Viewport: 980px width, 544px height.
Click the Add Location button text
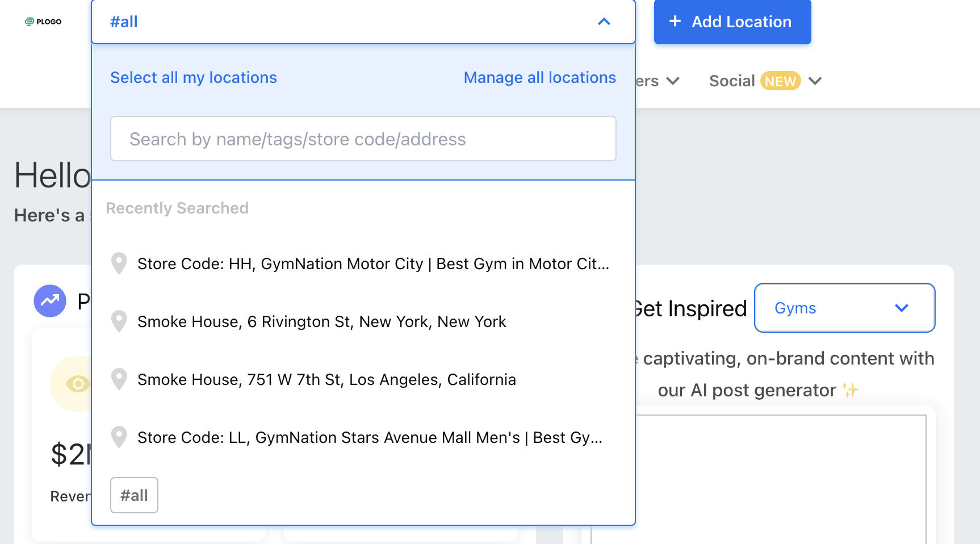tap(742, 22)
